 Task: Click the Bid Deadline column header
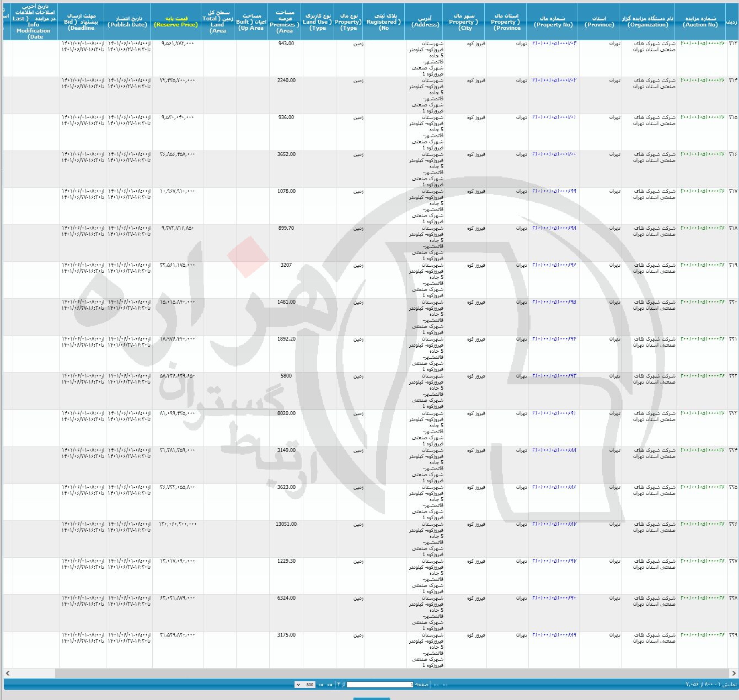click(x=82, y=21)
